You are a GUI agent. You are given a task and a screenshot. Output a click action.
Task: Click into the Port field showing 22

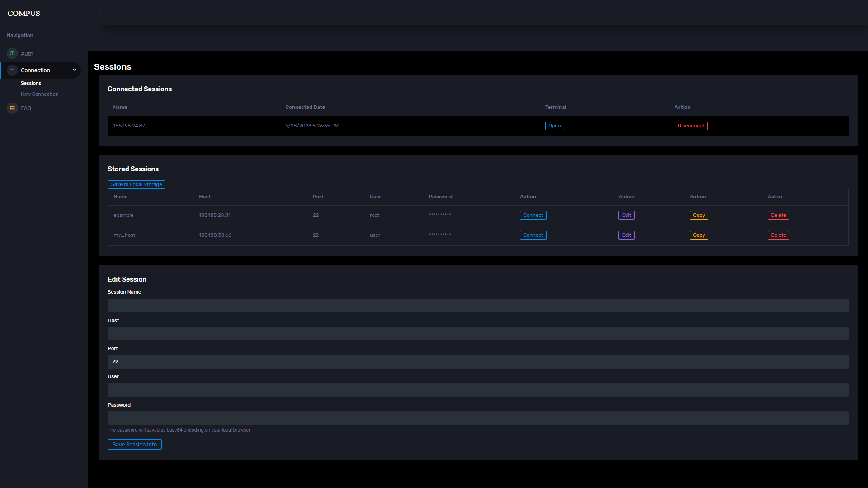click(x=478, y=361)
